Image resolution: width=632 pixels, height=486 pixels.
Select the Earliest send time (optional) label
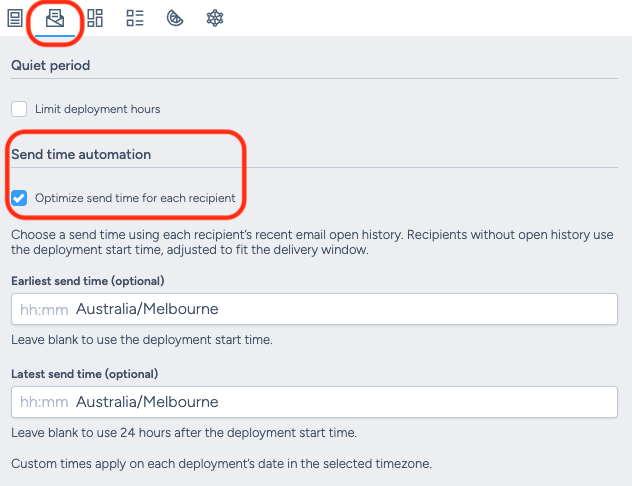tap(88, 281)
